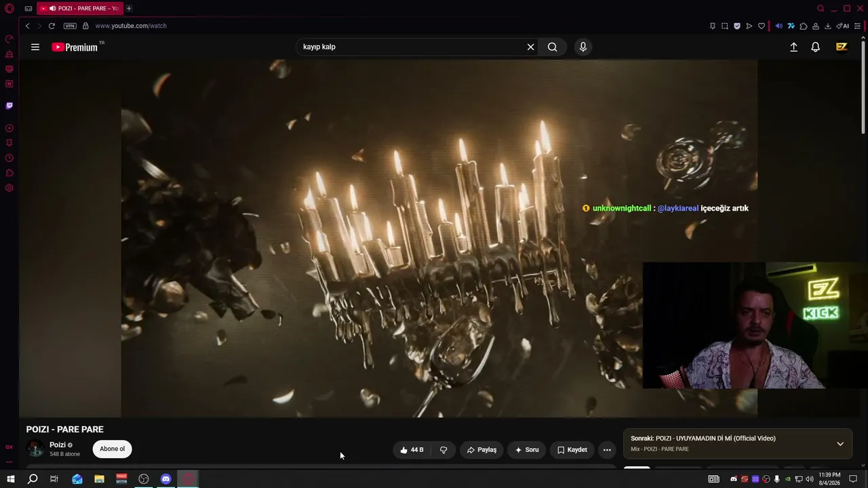The width and height of the screenshot is (868, 488).
Task: Open File Explorer from the taskbar
Action: (99, 479)
